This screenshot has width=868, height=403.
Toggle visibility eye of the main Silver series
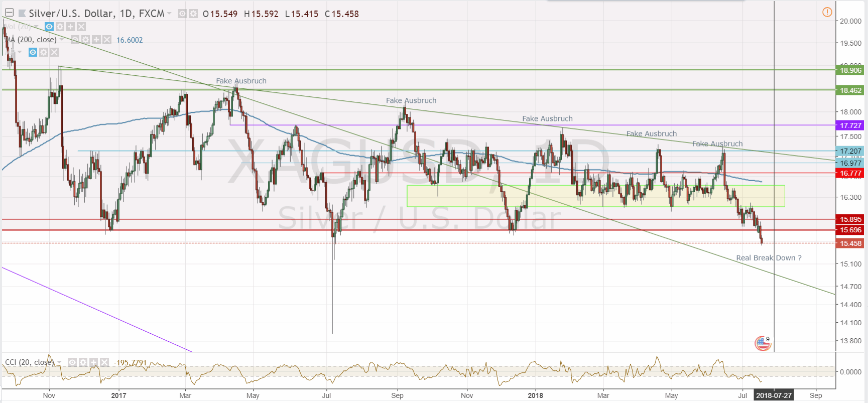point(183,14)
